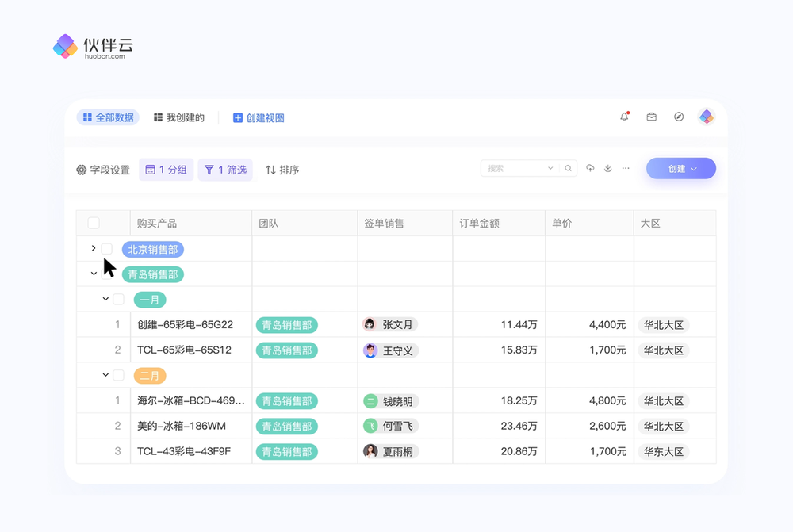This screenshot has height=532, width=793.
Task: Click 创建视图 to add a view
Action: click(259, 117)
